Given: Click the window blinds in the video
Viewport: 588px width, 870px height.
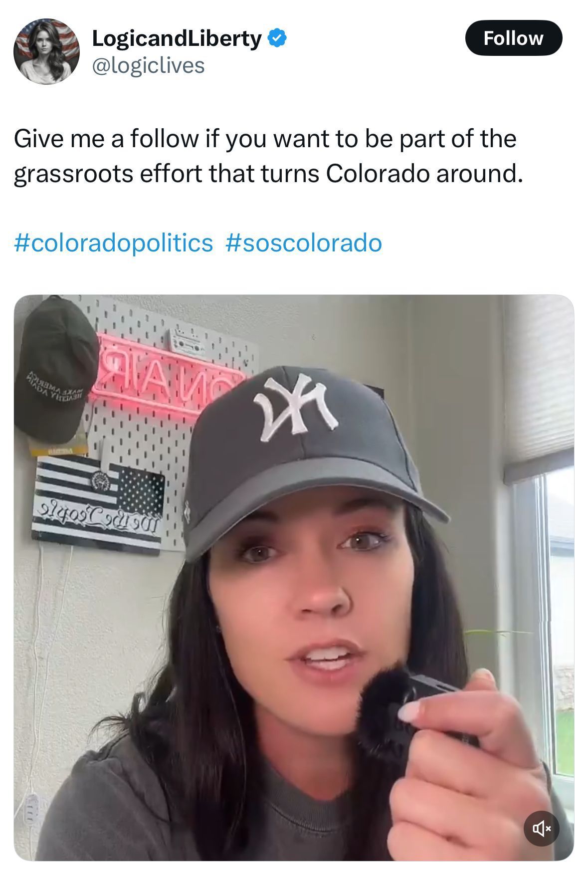Looking at the screenshot, I should [x=540, y=384].
